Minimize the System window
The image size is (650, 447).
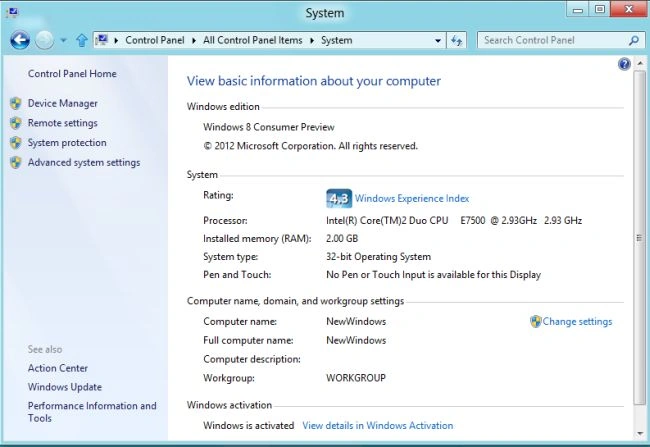coord(578,9)
